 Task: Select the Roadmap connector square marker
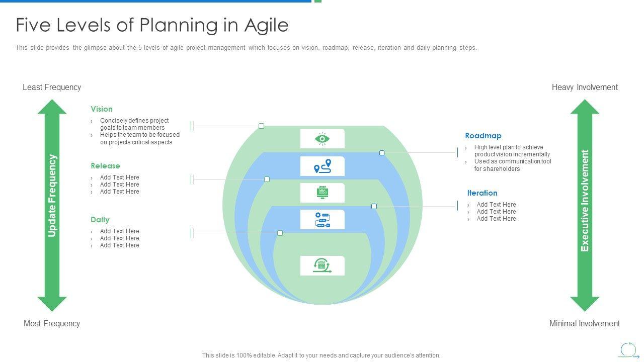tap(382, 153)
